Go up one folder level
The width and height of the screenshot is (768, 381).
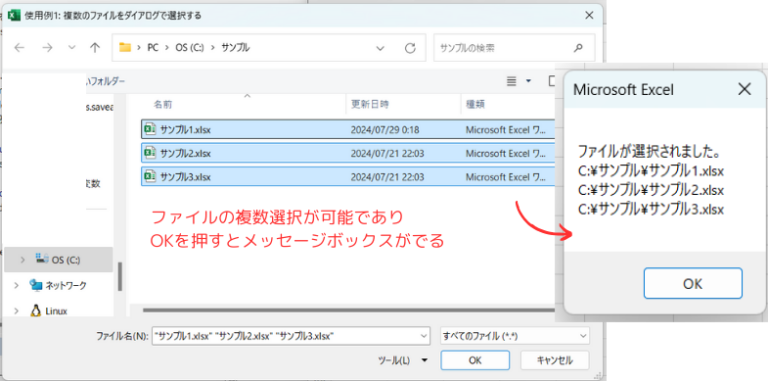point(95,48)
